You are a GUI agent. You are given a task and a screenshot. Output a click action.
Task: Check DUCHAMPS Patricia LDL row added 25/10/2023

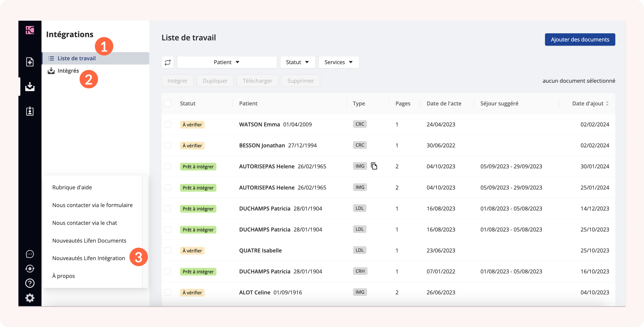pyautogui.click(x=168, y=229)
